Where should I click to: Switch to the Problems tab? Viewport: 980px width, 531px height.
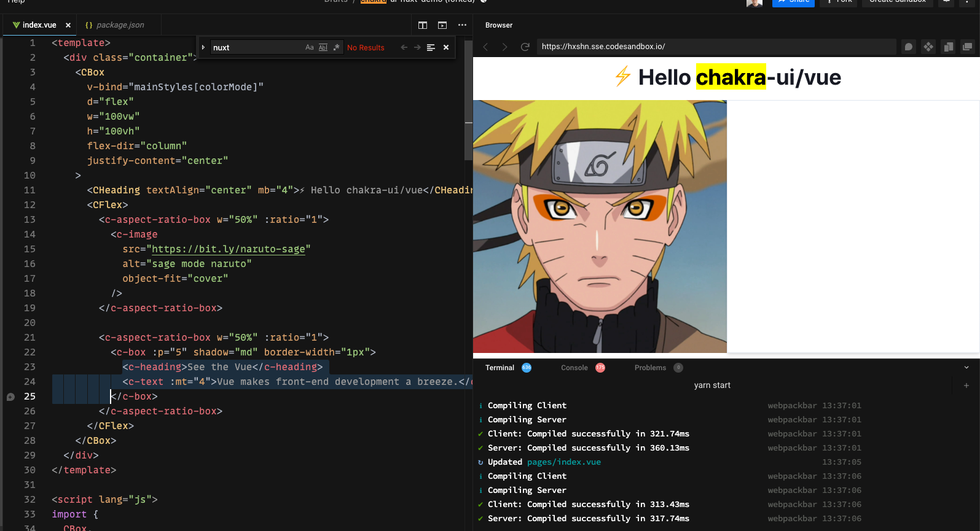pos(650,368)
